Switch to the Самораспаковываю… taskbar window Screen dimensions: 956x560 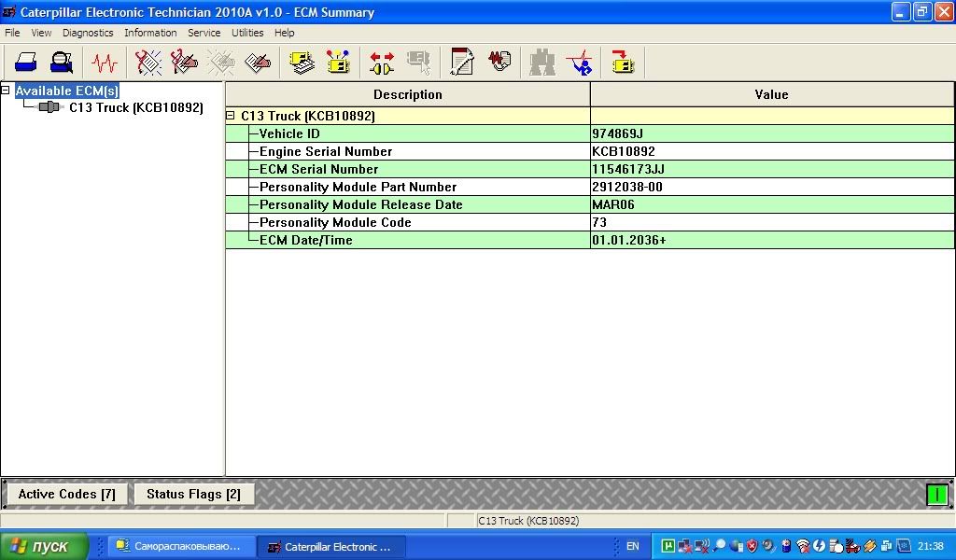pyautogui.click(x=180, y=546)
